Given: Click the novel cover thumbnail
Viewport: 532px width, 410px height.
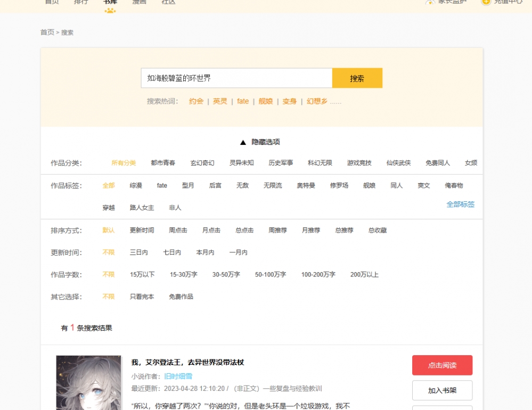Looking at the screenshot, I should click(x=81, y=382).
